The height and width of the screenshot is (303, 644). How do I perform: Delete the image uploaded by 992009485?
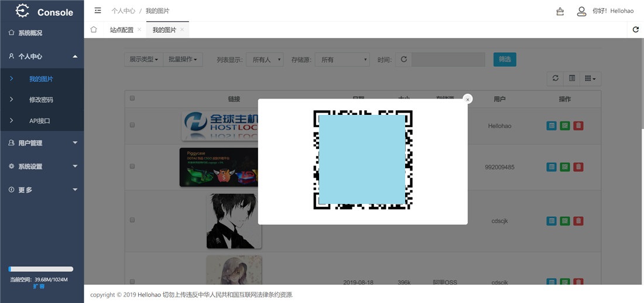[x=578, y=167]
